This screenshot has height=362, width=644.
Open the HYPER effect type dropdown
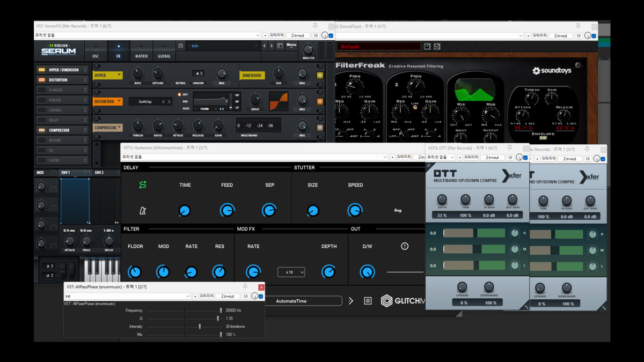click(108, 76)
